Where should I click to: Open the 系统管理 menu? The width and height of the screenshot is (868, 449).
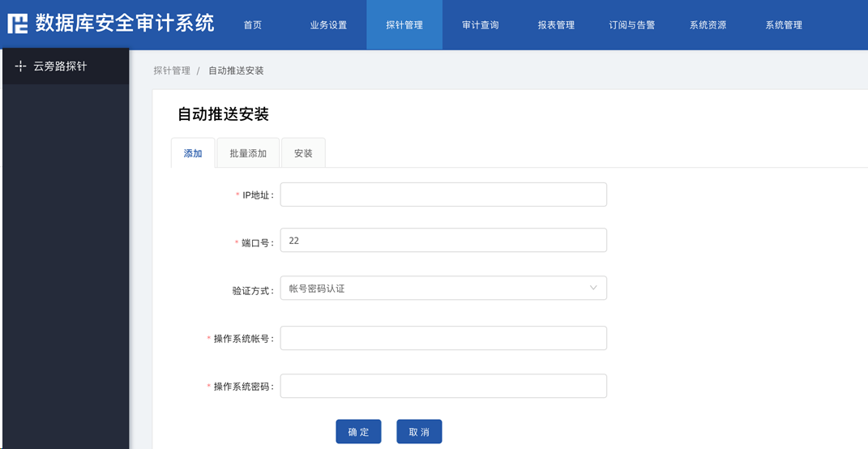tap(784, 25)
